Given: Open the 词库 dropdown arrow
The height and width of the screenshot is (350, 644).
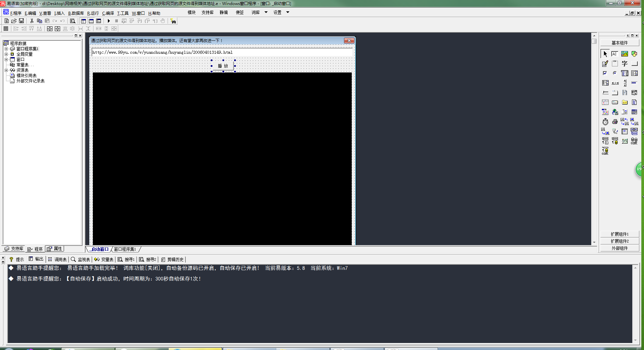Looking at the screenshot, I should pos(266,12).
